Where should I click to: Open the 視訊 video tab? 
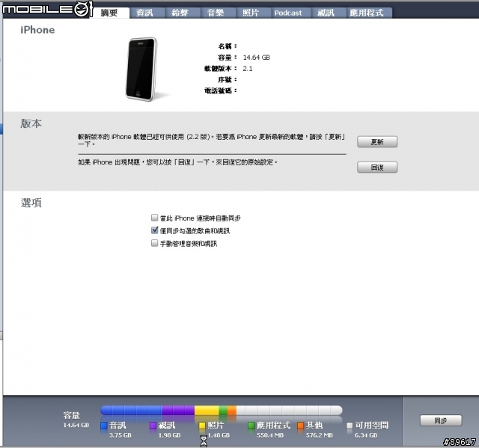click(326, 13)
